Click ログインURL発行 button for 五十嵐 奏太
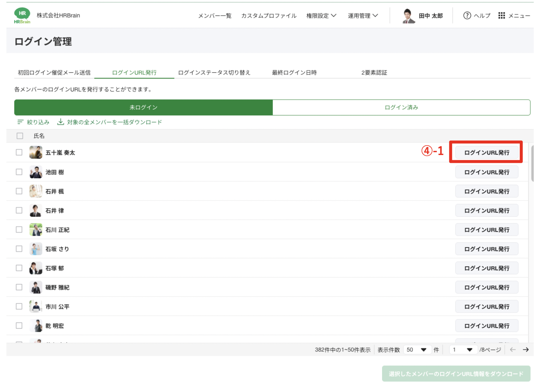Viewport: 539px width, 392px height. coord(486,152)
